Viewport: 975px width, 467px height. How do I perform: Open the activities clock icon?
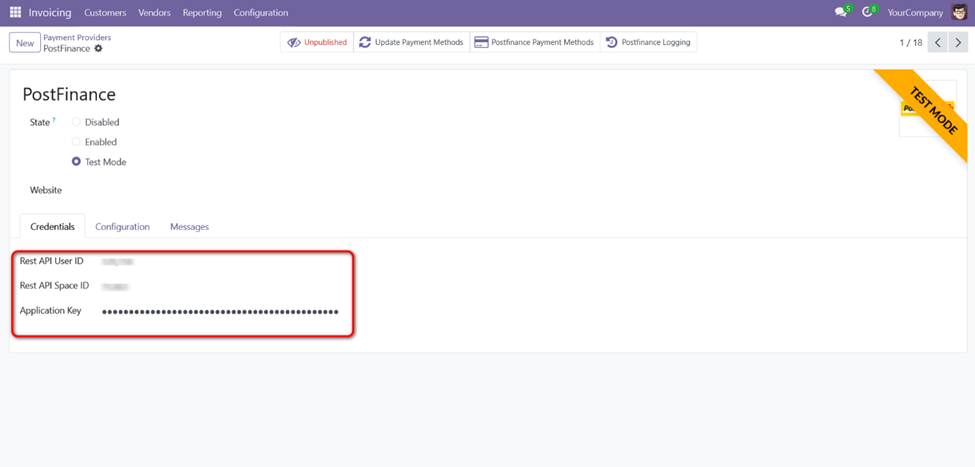868,13
